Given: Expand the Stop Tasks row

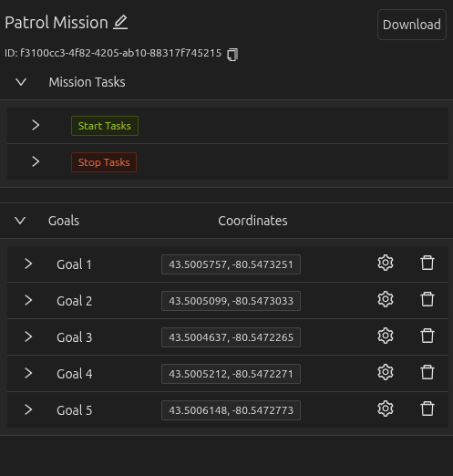Looking at the screenshot, I should 36,161.
